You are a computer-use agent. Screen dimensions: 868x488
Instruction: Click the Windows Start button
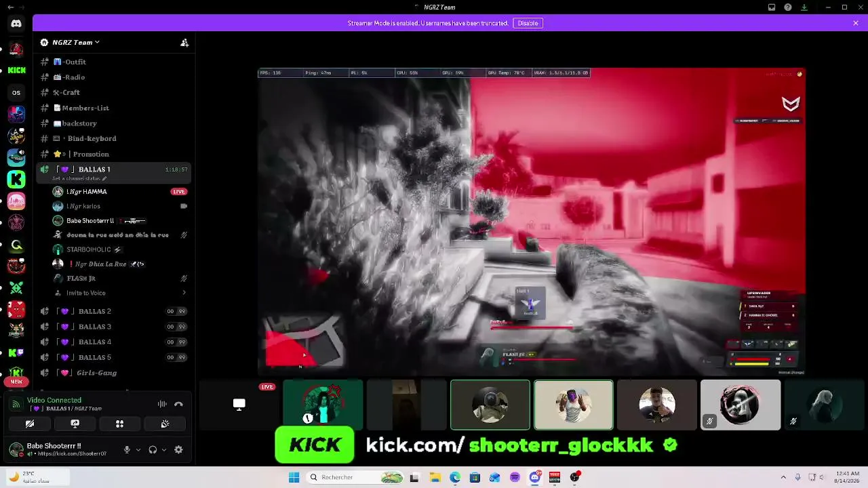coord(294,477)
